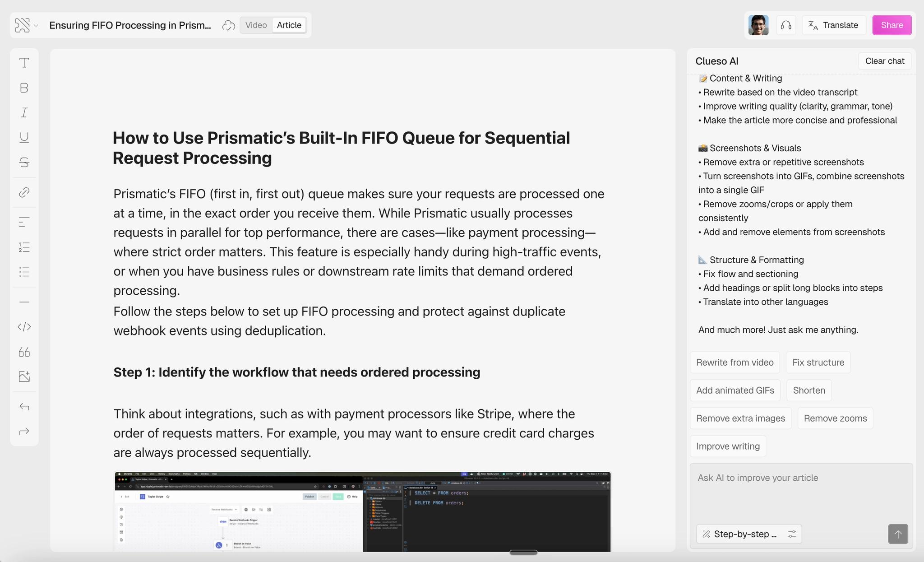Switch to the Video view
924x562 pixels.
256,25
